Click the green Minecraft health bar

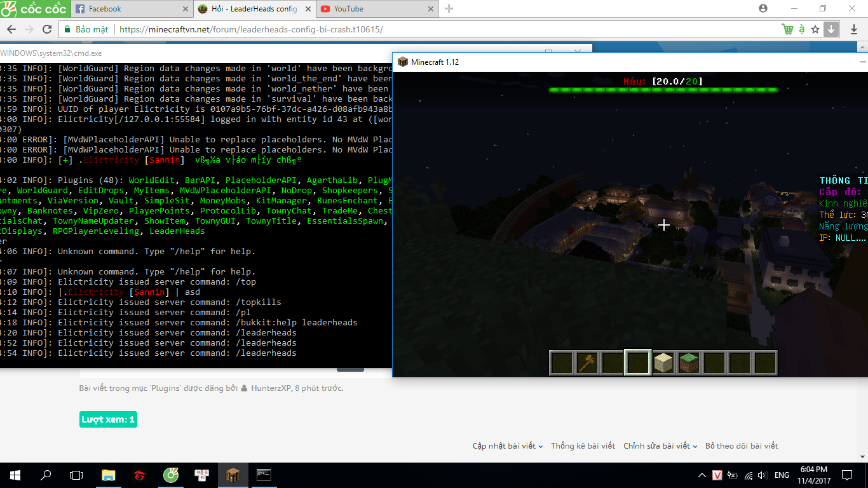(x=663, y=90)
